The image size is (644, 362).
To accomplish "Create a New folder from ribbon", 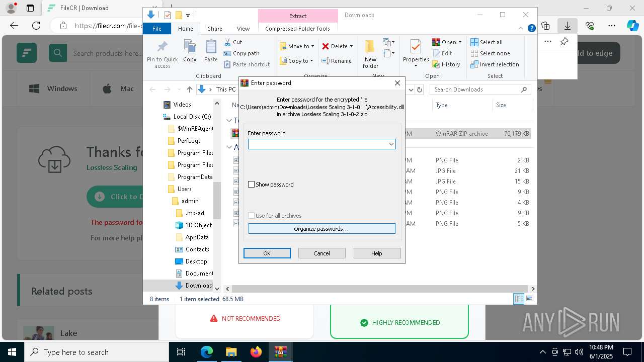I will [x=370, y=54].
